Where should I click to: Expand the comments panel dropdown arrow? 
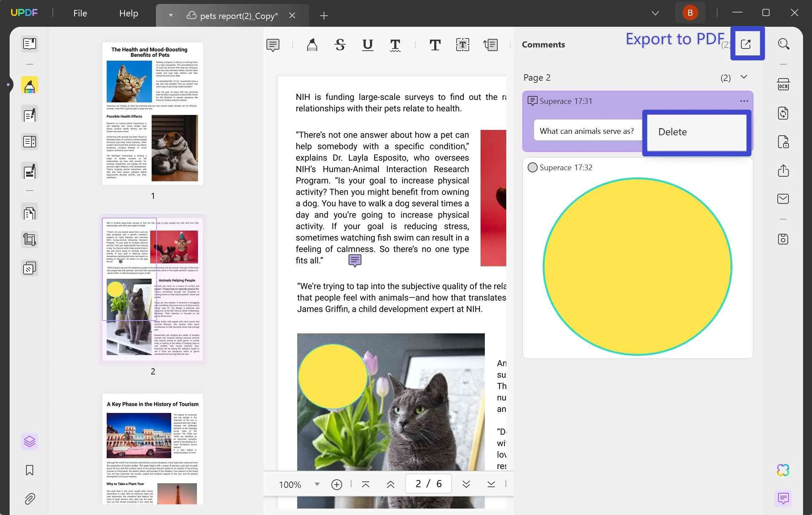point(744,77)
